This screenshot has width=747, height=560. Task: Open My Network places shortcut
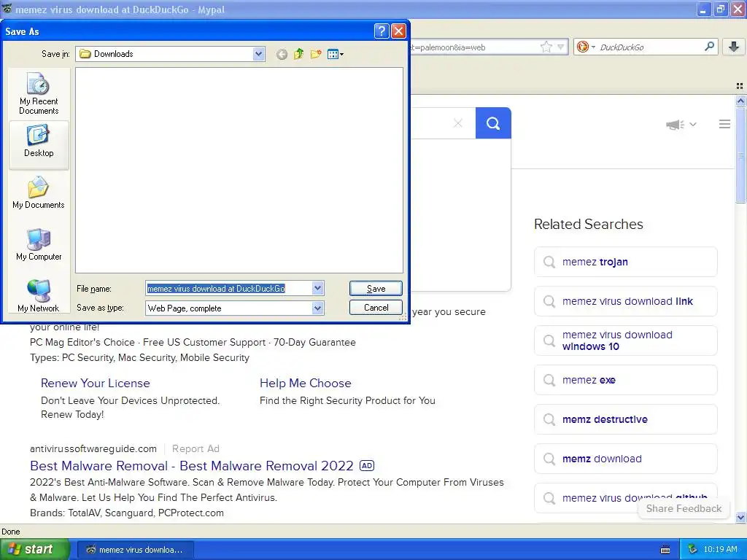click(x=39, y=296)
